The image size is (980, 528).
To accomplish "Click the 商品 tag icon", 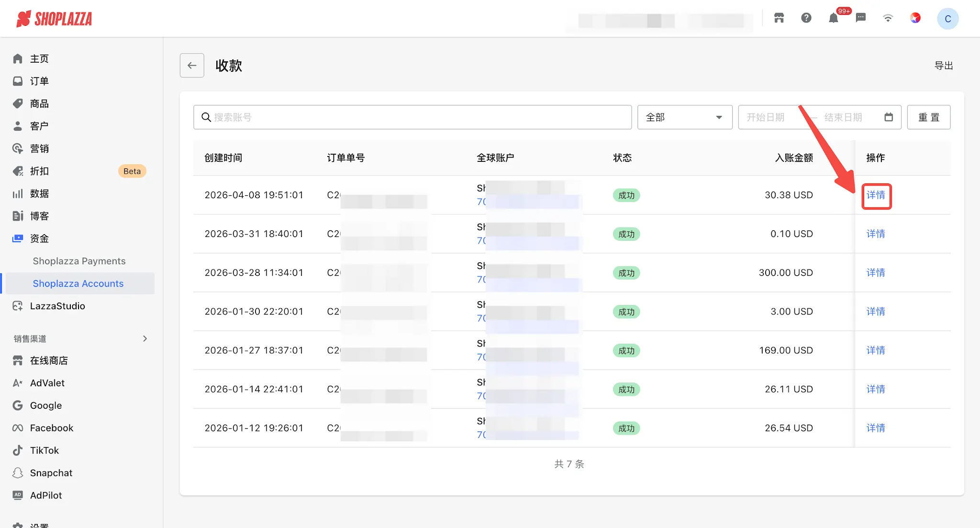I will [x=18, y=104].
